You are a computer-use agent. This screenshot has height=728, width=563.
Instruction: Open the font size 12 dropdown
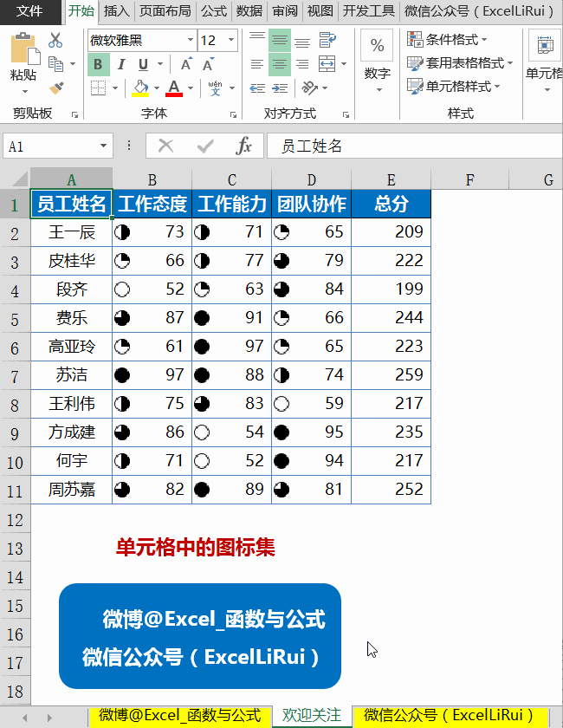[230, 40]
